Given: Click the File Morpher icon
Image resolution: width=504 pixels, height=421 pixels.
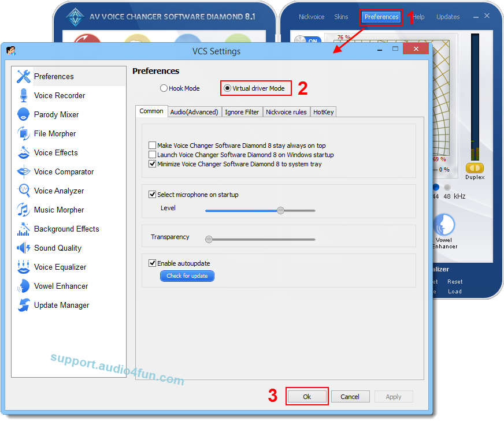Looking at the screenshot, I should (24, 133).
